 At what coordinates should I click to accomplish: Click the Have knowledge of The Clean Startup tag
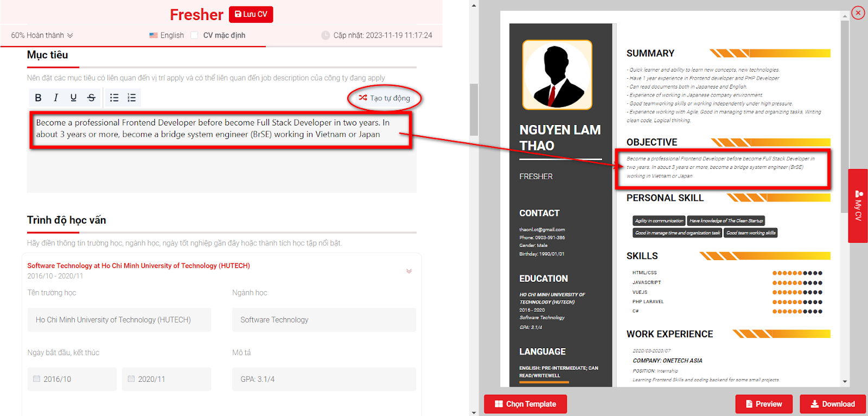pyautogui.click(x=726, y=220)
